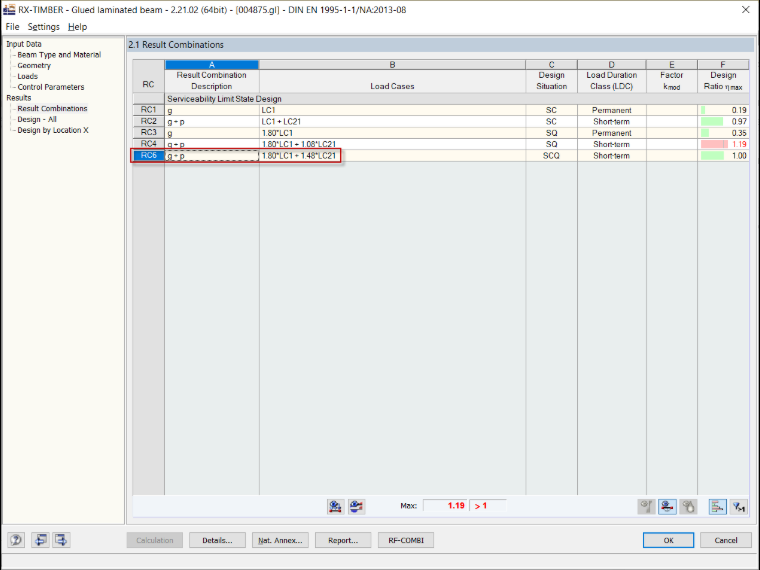The image size is (760, 570).
Task: Click column B header
Action: point(392,64)
